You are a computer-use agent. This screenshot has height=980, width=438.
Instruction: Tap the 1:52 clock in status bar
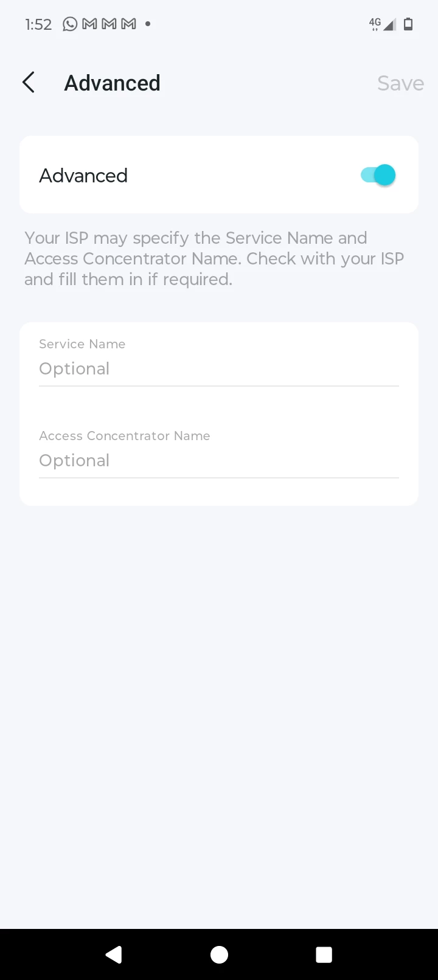(x=38, y=24)
